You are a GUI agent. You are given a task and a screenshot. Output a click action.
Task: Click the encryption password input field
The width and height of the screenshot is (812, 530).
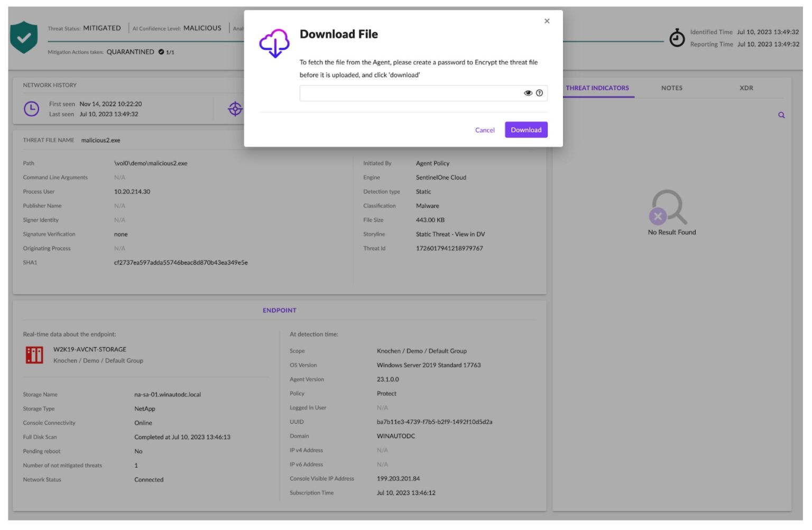click(410, 94)
